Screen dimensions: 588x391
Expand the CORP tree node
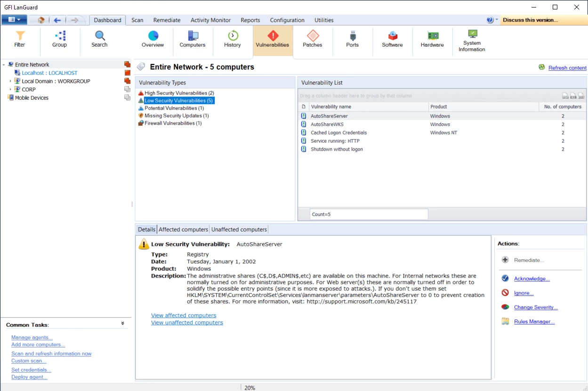(10, 89)
